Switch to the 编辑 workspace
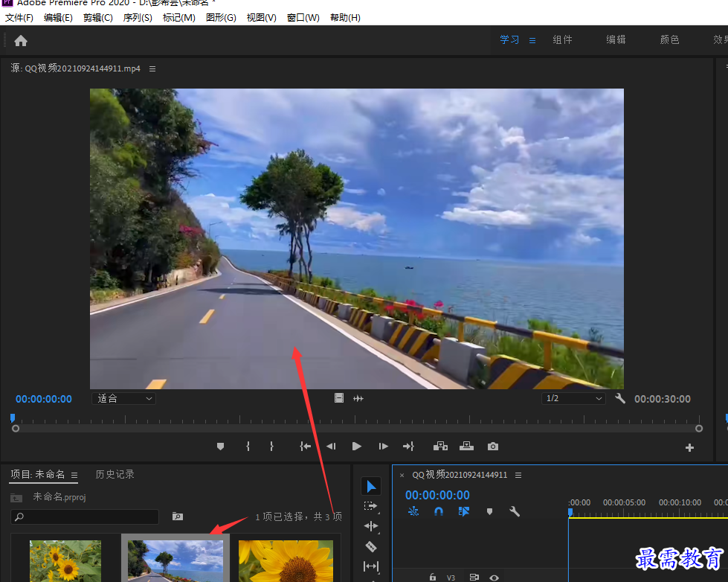 tap(616, 40)
